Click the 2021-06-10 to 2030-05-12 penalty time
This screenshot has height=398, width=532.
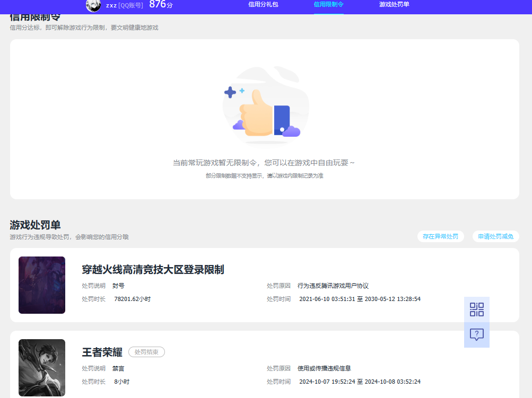click(x=360, y=299)
